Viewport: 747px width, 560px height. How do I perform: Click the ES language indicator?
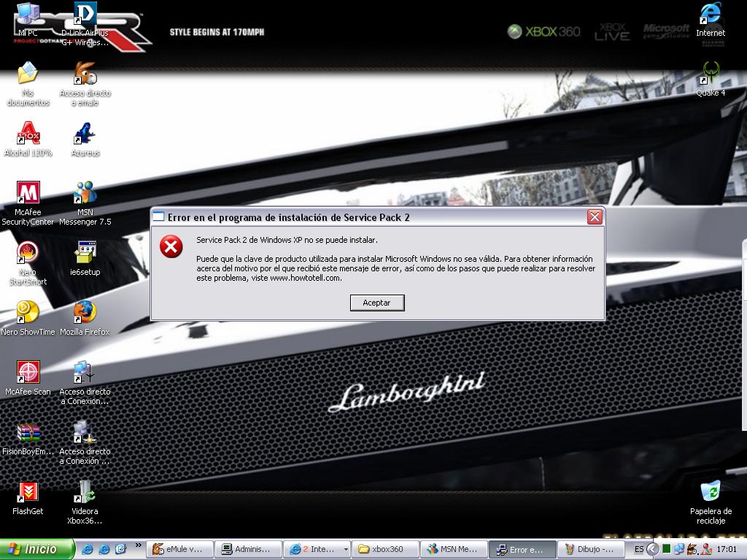(639, 549)
